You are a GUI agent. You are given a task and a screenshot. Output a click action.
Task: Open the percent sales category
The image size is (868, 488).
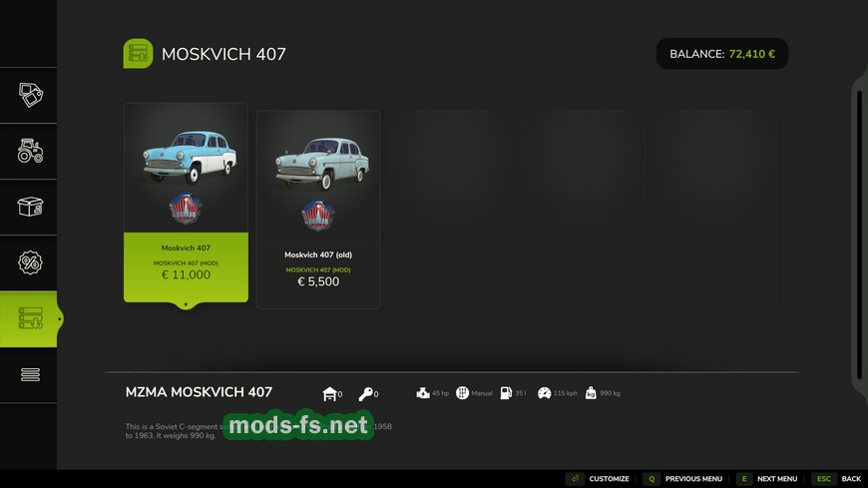pos(30,262)
